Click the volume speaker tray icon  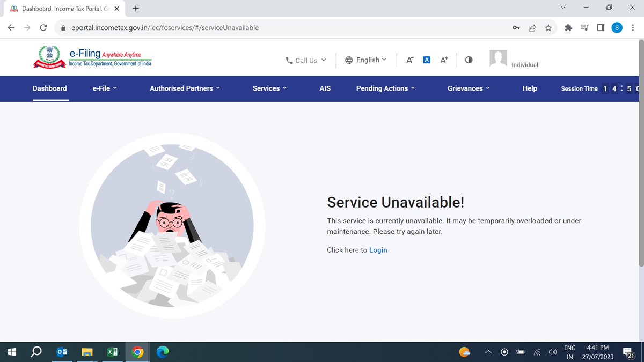[553, 352]
